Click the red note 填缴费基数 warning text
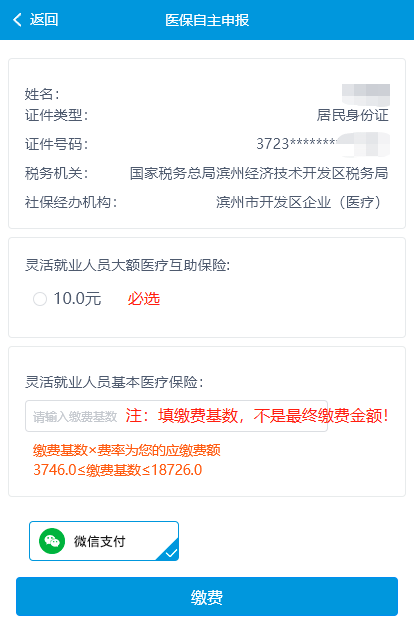Image resolution: width=414 pixels, height=630 pixels. coord(257,416)
